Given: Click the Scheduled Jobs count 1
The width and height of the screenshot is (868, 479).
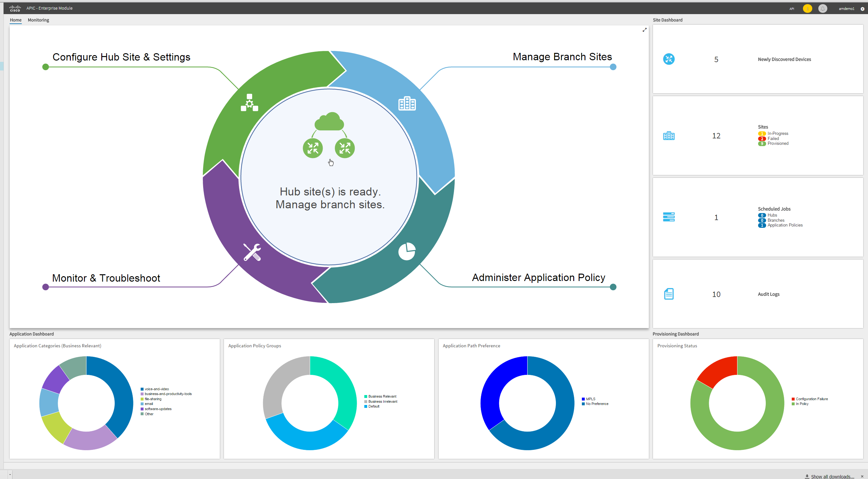Looking at the screenshot, I should (716, 218).
